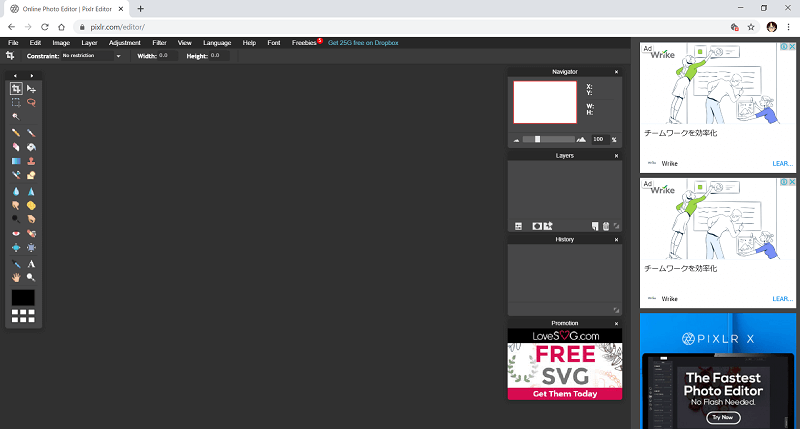Pick the Colorpicker eyedropper tool
800x429 pixels.
point(16,264)
